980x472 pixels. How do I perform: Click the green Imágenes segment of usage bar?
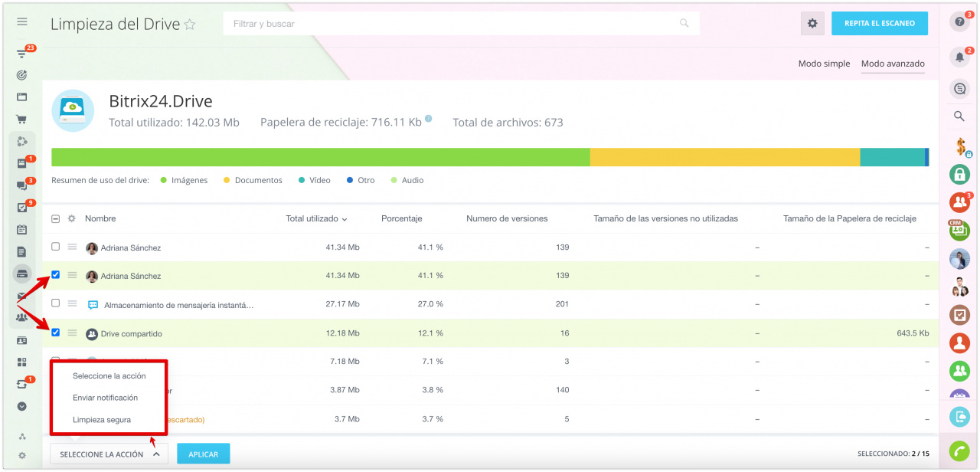tap(320, 157)
